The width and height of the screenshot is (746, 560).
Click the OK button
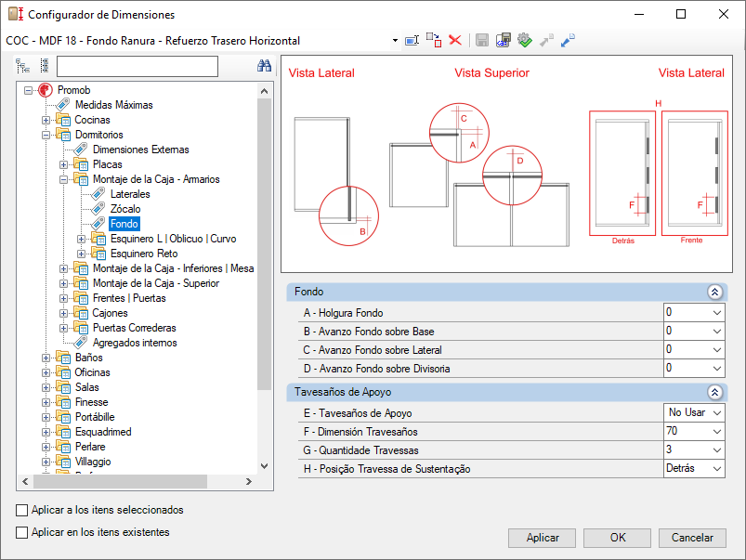617,538
